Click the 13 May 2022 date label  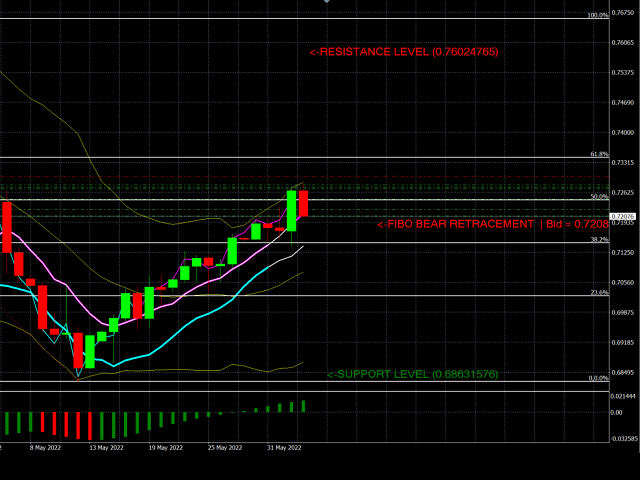(106, 448)
